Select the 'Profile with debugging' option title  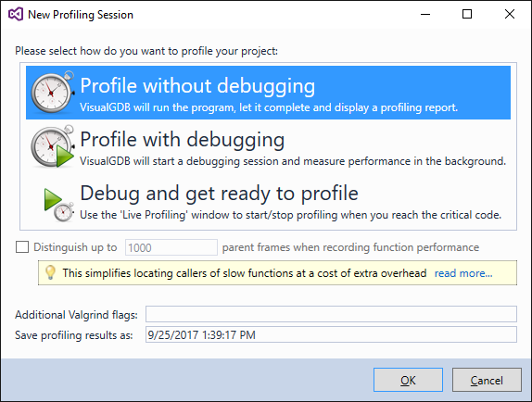pyautogui.click(x=183, y=139)
